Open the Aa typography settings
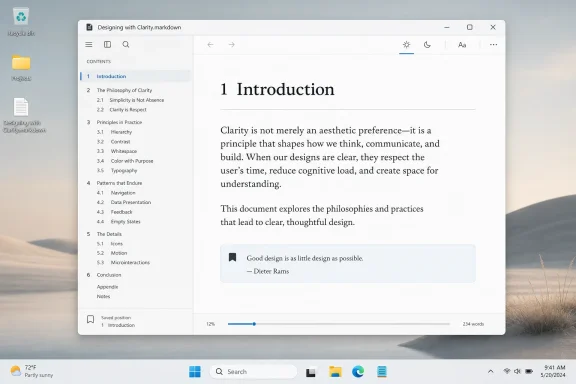This screenshot has height=384, width=576. tap(462, 45)
